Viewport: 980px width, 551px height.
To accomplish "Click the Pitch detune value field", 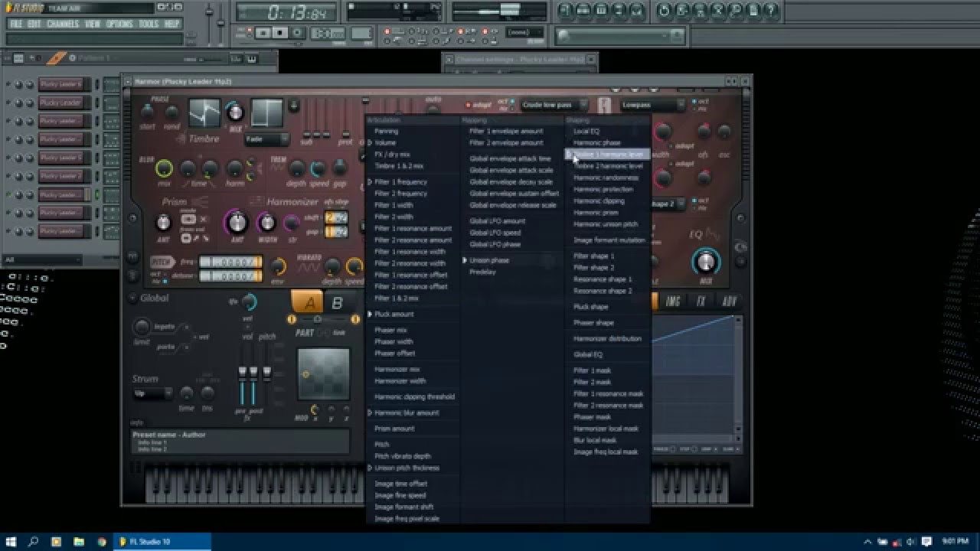I will point(230,276).
